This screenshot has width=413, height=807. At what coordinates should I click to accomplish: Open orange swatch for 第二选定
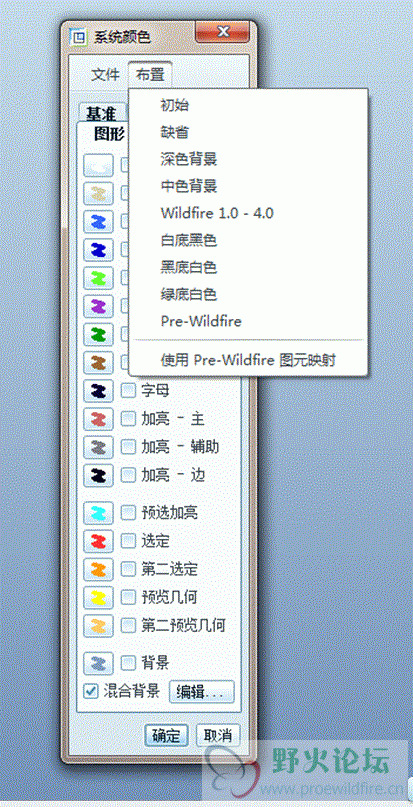click(x=98, y=569)
